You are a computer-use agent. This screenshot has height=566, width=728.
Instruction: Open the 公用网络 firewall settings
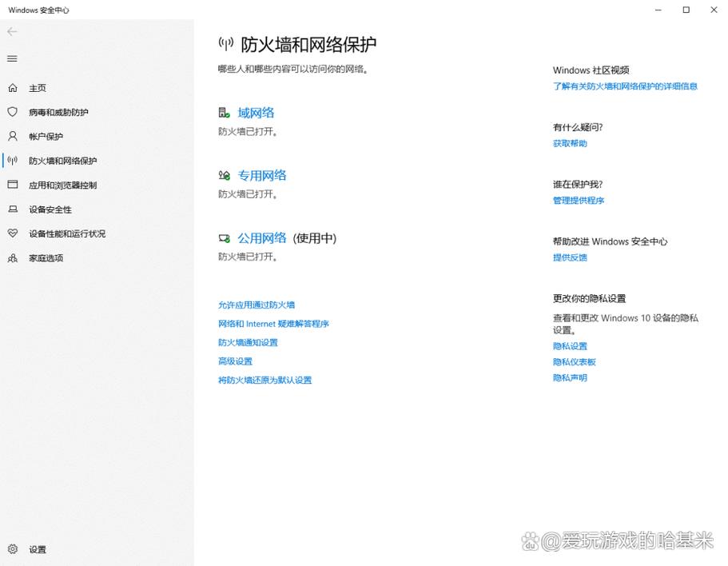coord(262,238)
